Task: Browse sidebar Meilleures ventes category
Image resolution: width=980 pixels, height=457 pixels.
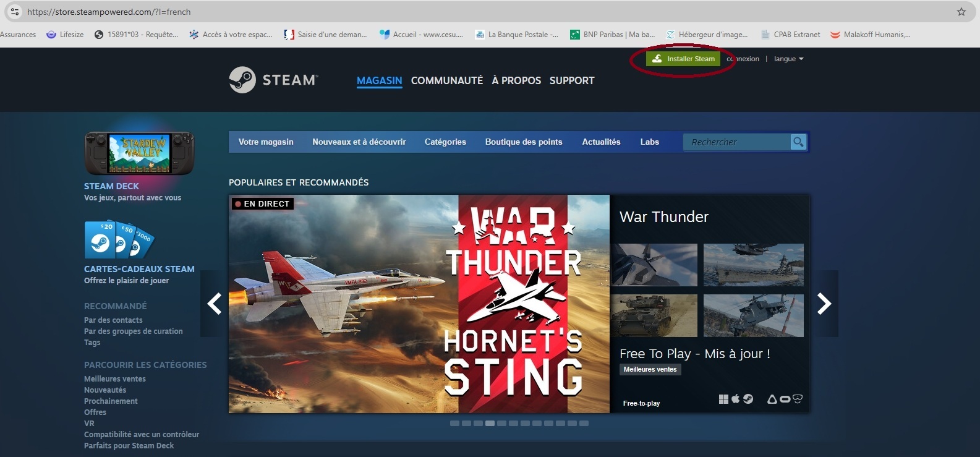Action: pos(115,379)
